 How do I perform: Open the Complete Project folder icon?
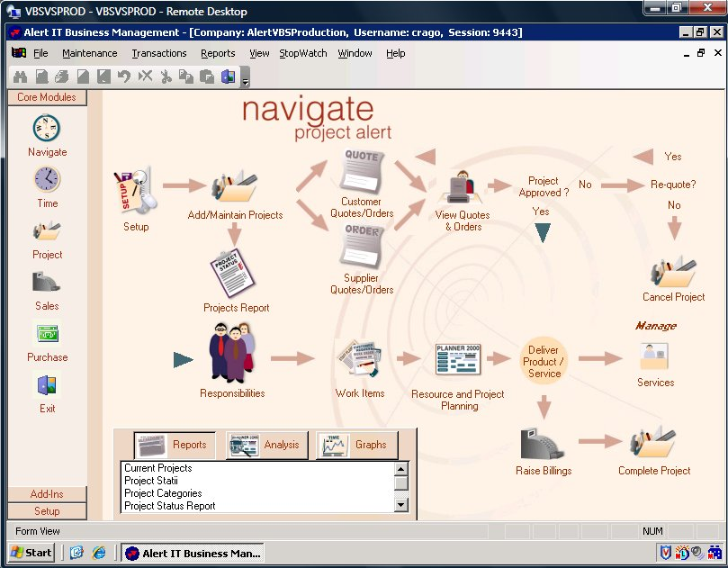click(x=652, y=444)
